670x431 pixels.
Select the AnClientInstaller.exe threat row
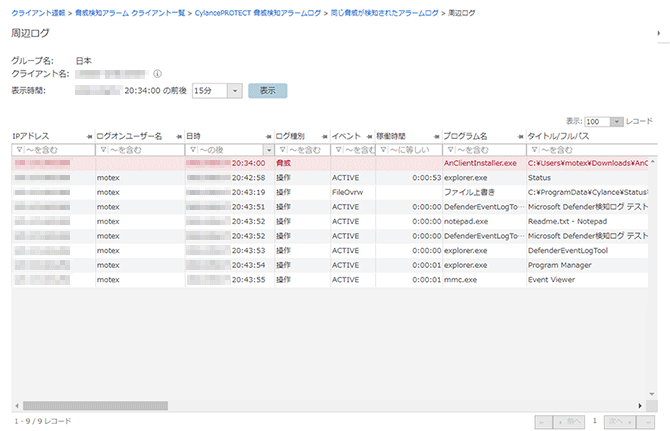tap(480, 162)
